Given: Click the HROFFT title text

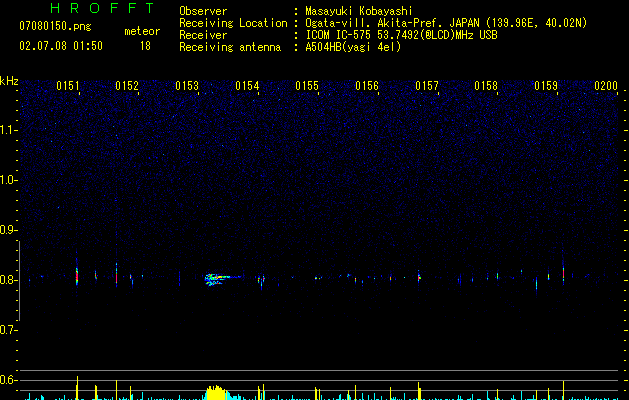Looking at the screenshot, I should 103,8.
